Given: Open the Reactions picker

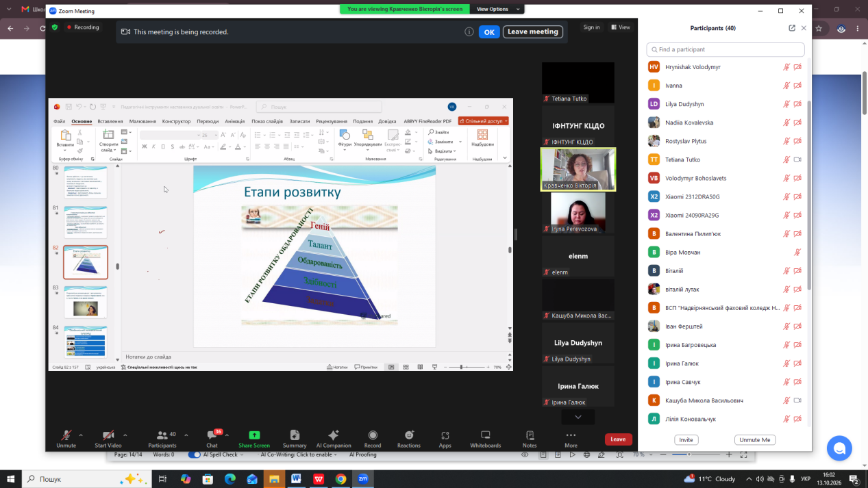Looking at the screenshot, I should 409,438.
